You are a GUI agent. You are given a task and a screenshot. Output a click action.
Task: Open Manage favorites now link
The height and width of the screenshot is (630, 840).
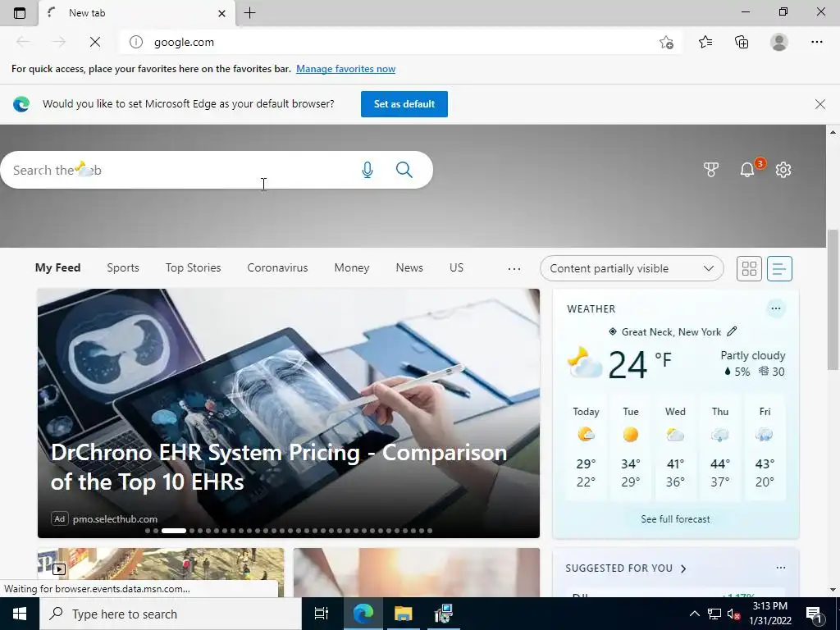(345, 69)
